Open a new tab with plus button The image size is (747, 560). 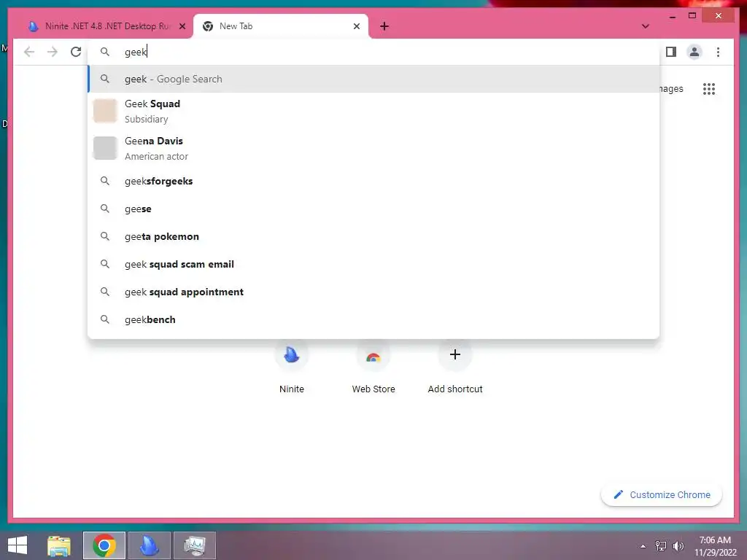tap(384, 26)
